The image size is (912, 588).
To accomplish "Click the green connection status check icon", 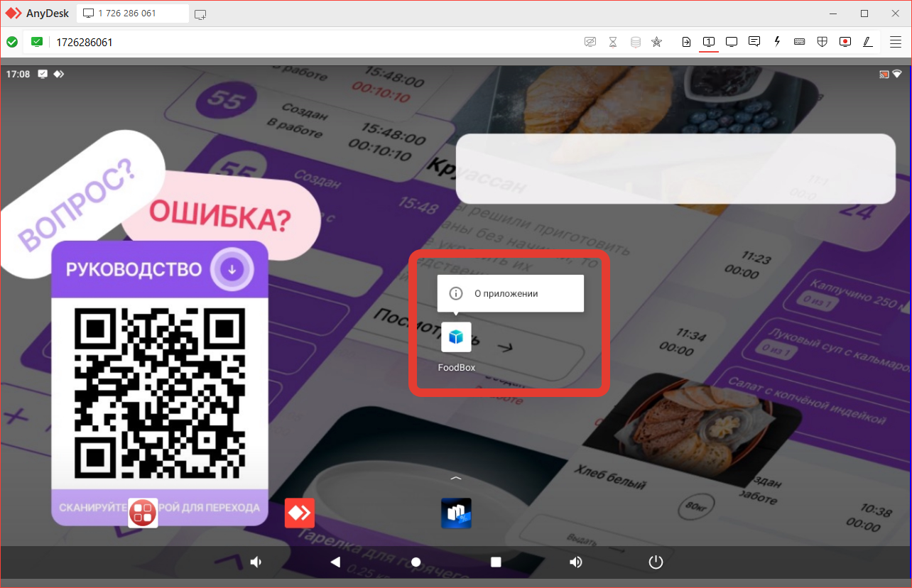I will pos(12,42).
